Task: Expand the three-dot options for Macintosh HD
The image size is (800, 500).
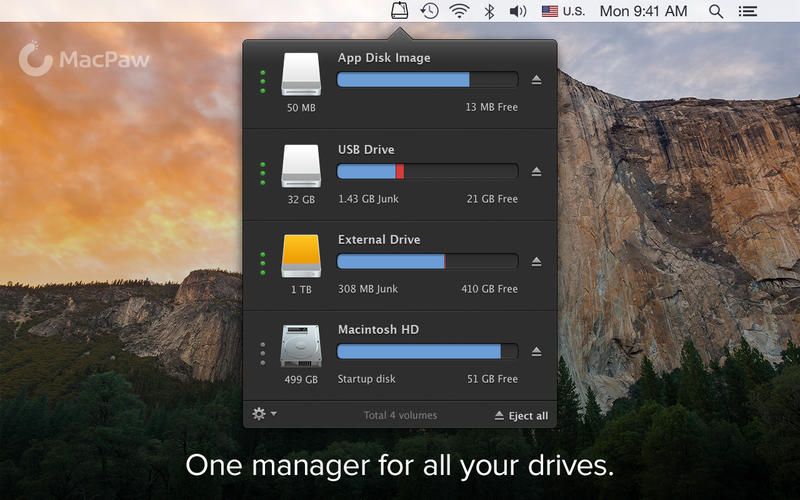Action: [263, 352]
